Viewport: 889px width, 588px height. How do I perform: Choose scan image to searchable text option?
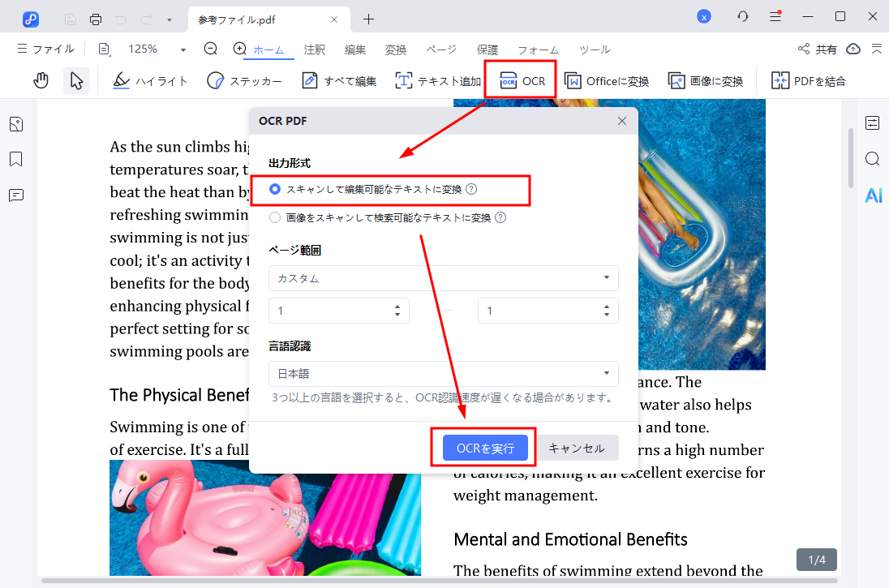[x=276, y=217]
